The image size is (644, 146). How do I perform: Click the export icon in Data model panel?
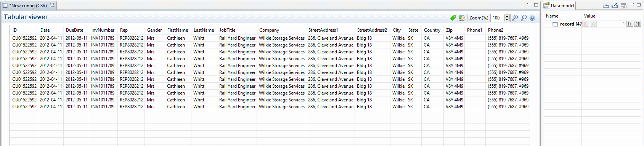614,5
